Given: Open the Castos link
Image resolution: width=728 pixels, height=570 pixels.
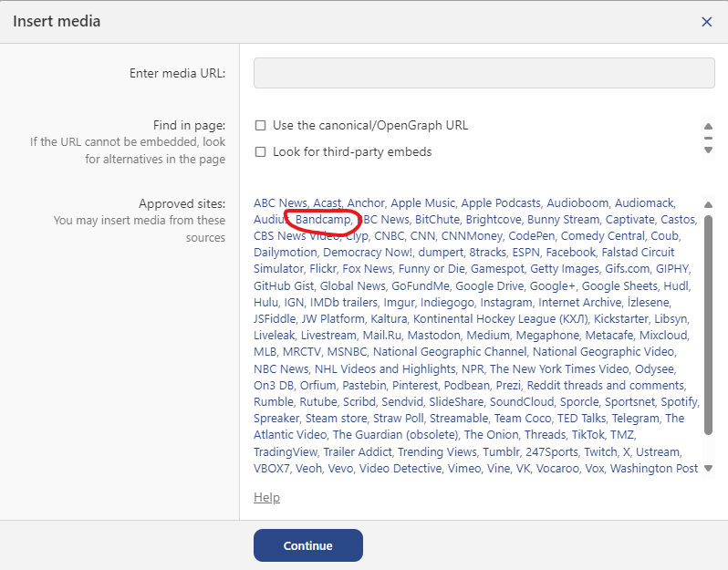Looking at the screenshot, I should pos(678,219).
